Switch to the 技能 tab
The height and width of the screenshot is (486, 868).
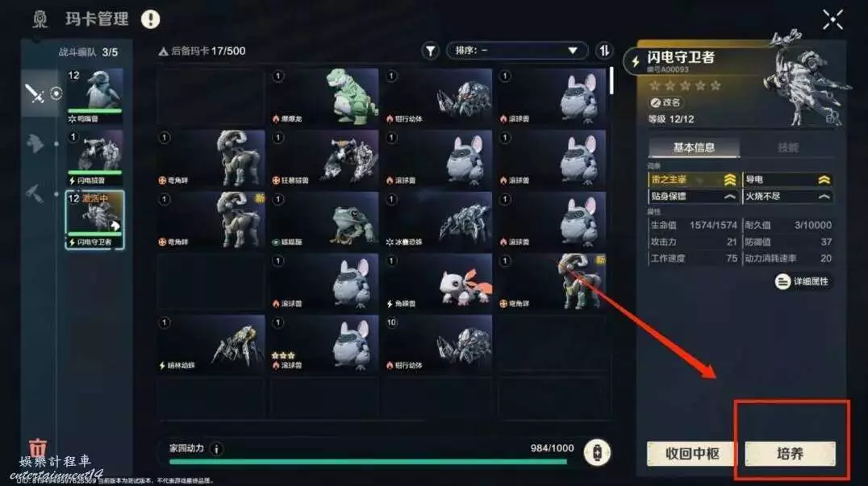click(x=787, y=147)
